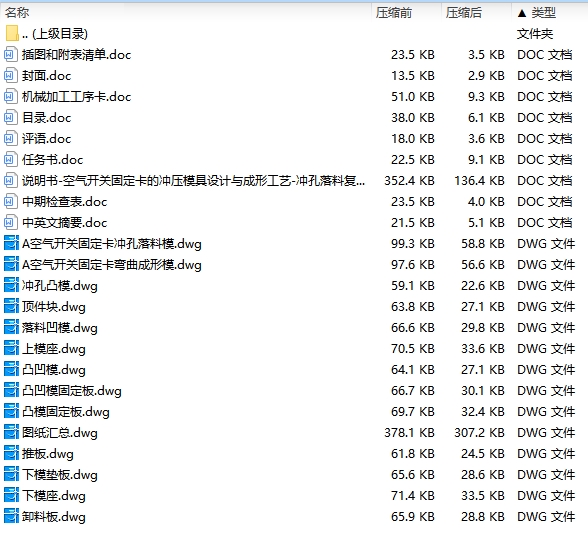Select the file name 封面.doc
588x560 pixels.
46,76
